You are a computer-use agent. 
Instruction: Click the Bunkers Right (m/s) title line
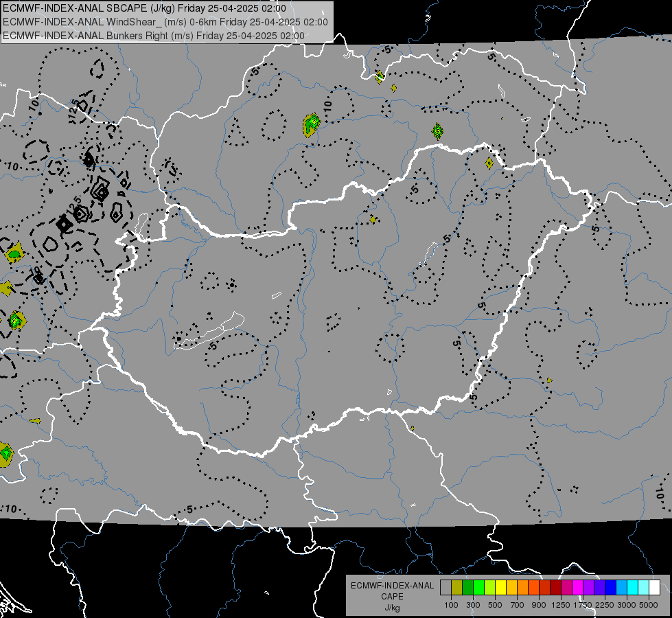tap(154, 36)
